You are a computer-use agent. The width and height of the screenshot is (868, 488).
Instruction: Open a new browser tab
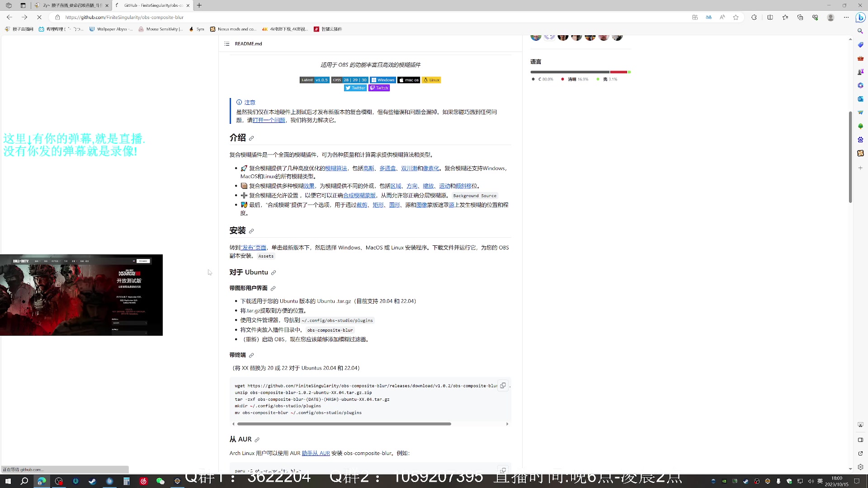pyautogui.click(x=199, y=5)
